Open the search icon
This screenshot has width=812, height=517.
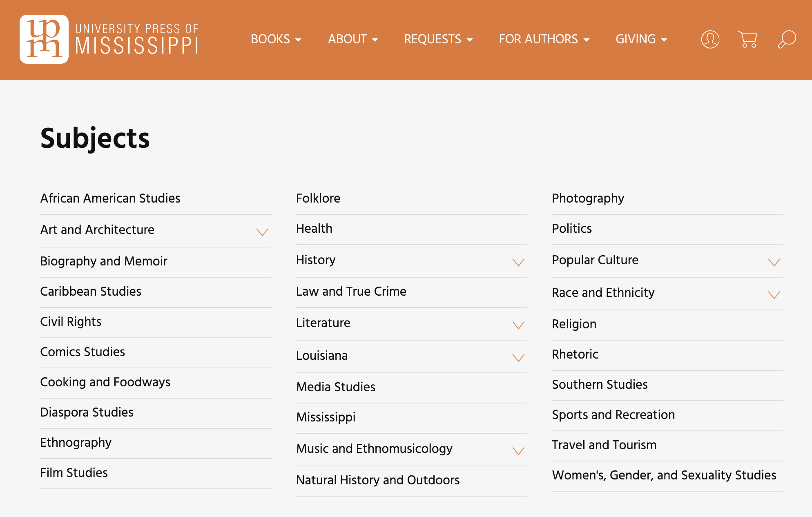click(x=786, y=39)
